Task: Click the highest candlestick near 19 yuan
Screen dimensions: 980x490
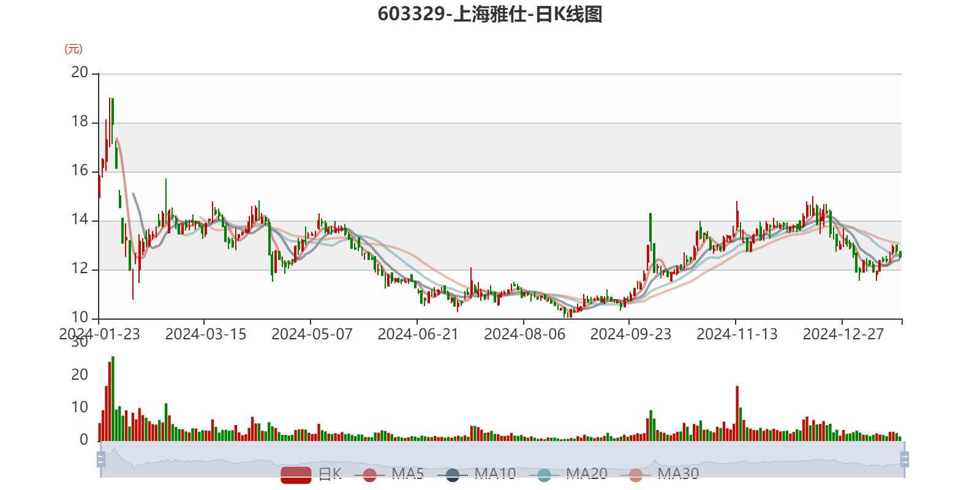Action: pyautogui.click(x=110, y=121)
